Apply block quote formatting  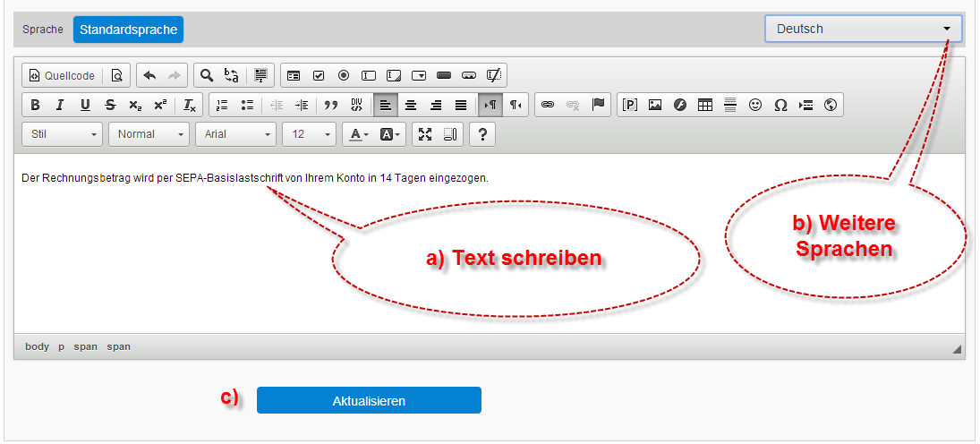pyautogui.click(x=330, y=105)
